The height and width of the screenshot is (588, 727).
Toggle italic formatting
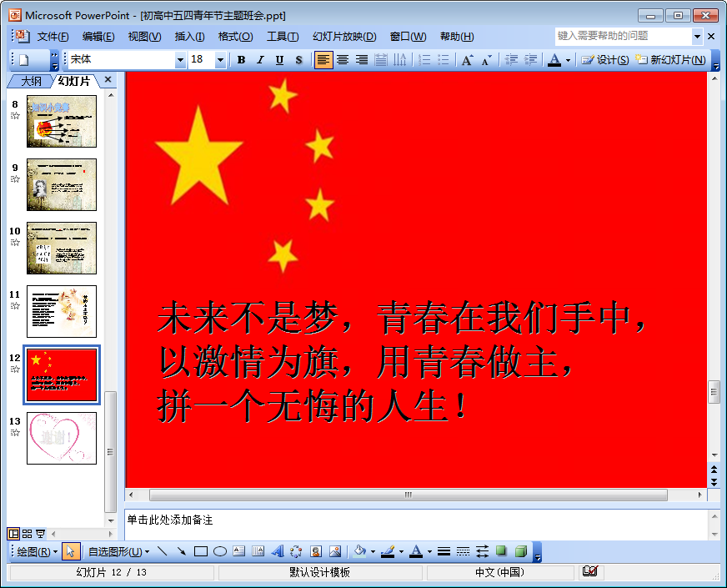click(261, 60)
